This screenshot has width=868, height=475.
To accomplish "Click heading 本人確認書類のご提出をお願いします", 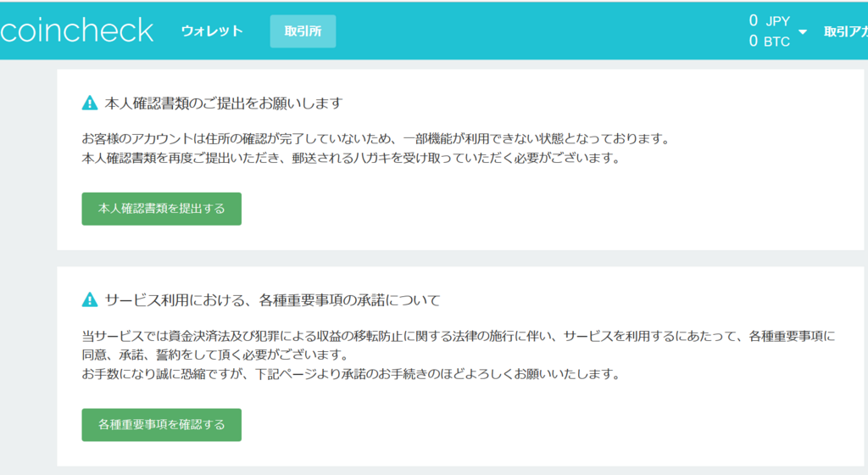I will pos(224,103).
